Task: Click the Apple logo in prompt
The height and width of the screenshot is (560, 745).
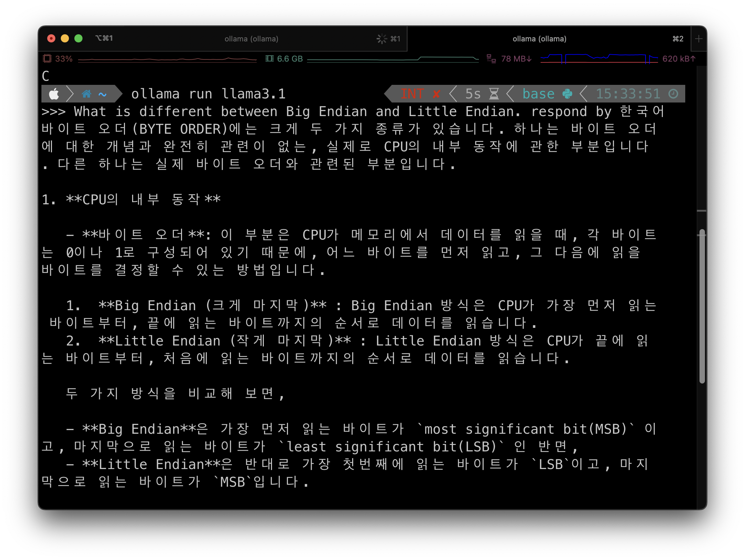Action: [x=54, y=94]
